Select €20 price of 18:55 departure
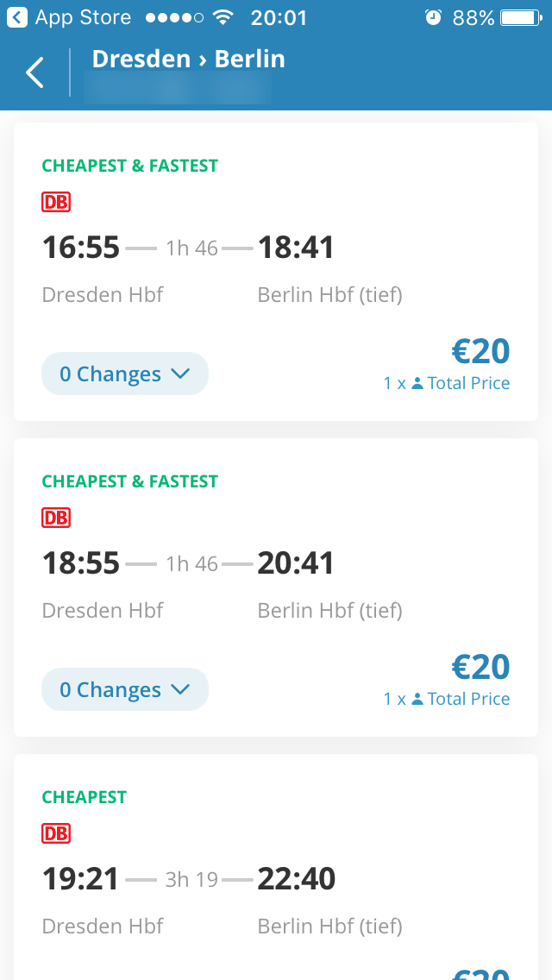 click(x=480, y=667)
